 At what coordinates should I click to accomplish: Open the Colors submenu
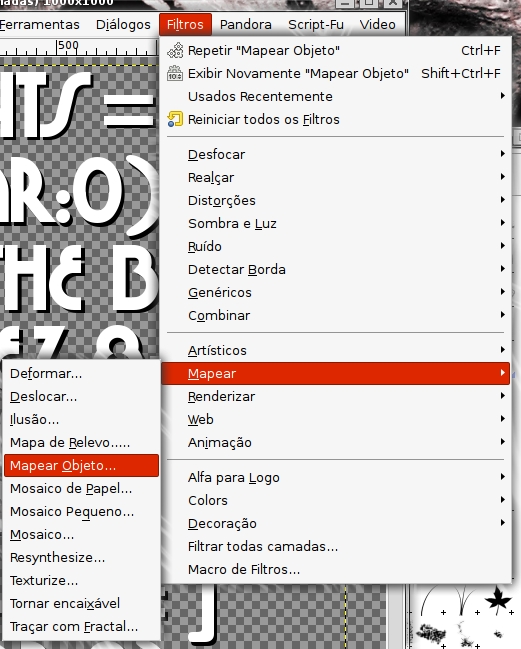[335, 500]
